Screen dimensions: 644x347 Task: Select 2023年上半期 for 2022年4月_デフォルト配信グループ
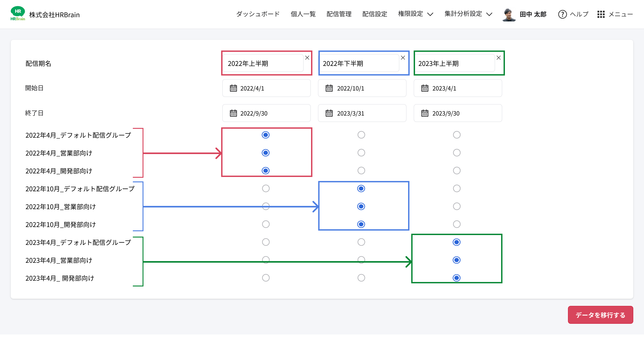pos(457,135)
